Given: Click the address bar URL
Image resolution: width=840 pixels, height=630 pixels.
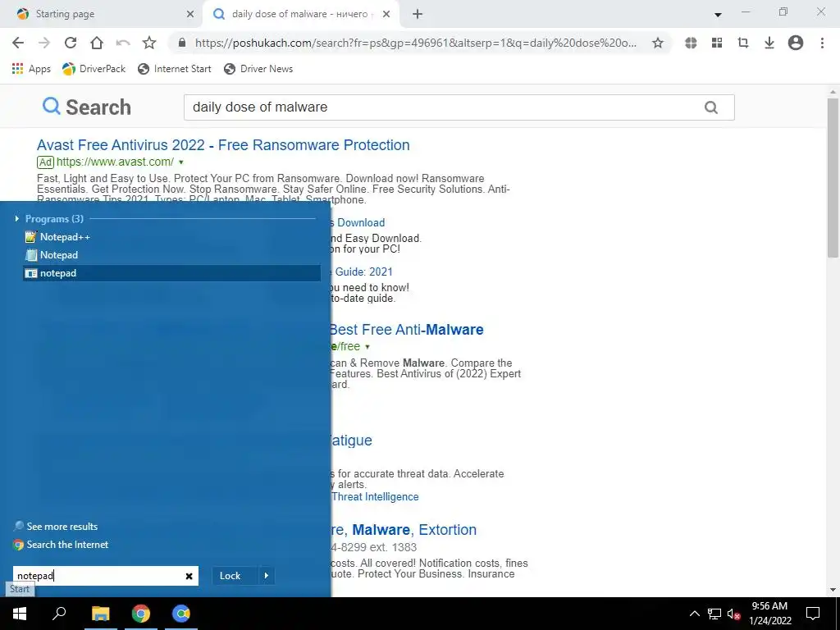Looking at the screenshot, I should (416, 43).
